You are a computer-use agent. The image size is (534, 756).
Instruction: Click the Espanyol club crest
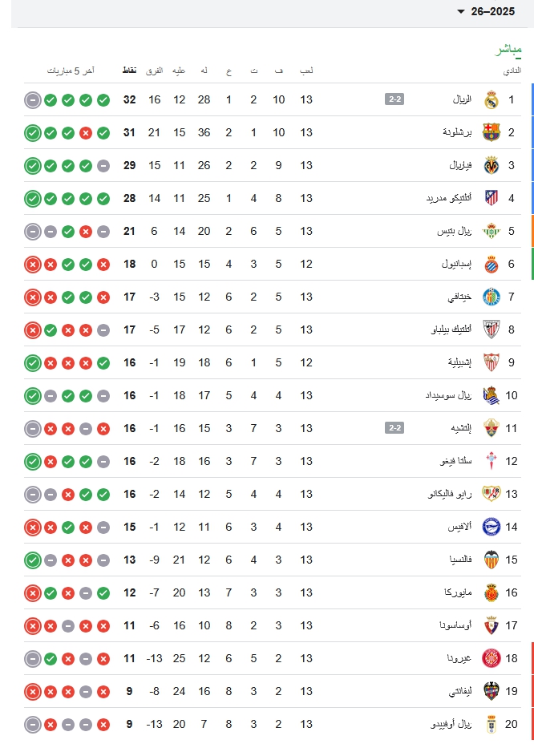[x=491, y=265]
